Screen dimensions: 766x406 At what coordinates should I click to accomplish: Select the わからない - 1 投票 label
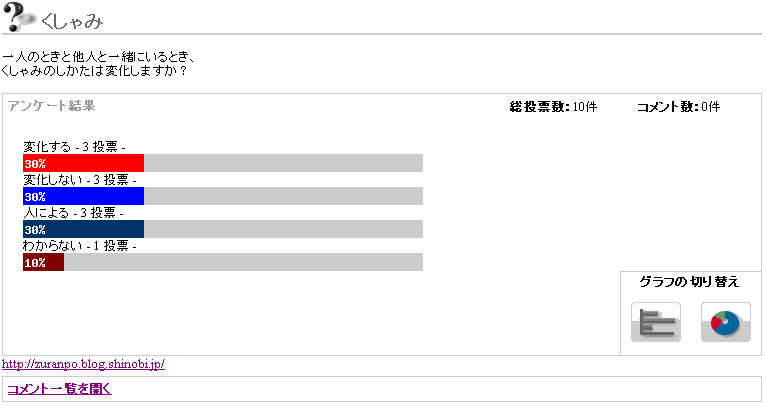[x=80, y=246]
